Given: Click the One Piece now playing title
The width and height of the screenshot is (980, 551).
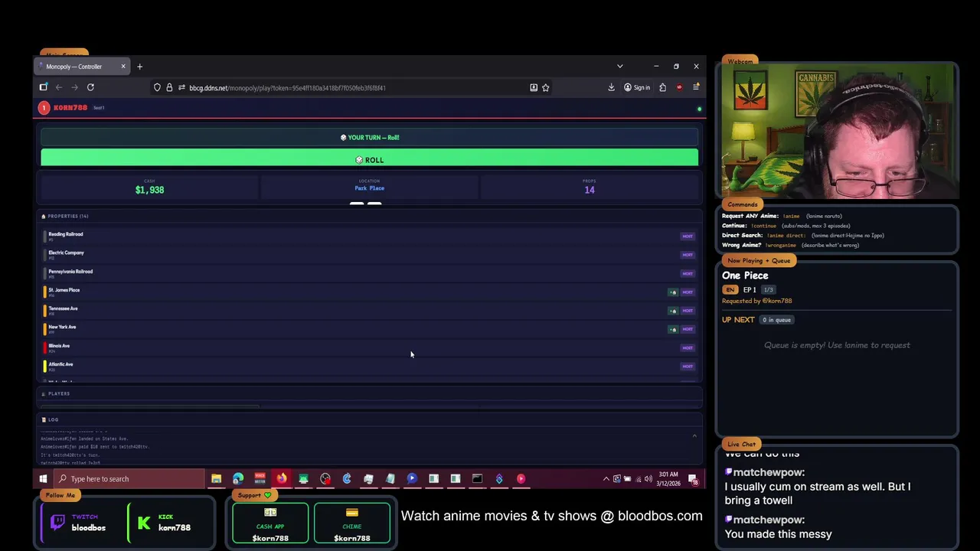Looking at the screenshot, I should click(745, 275).
